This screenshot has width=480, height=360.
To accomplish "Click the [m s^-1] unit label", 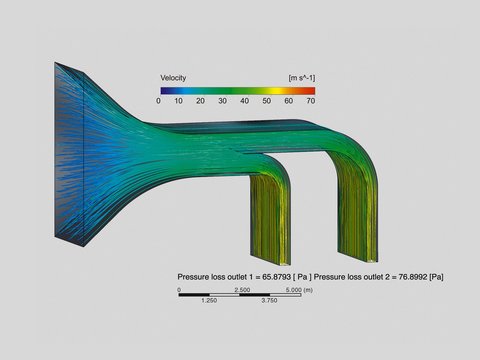I will tap(302, 78).
